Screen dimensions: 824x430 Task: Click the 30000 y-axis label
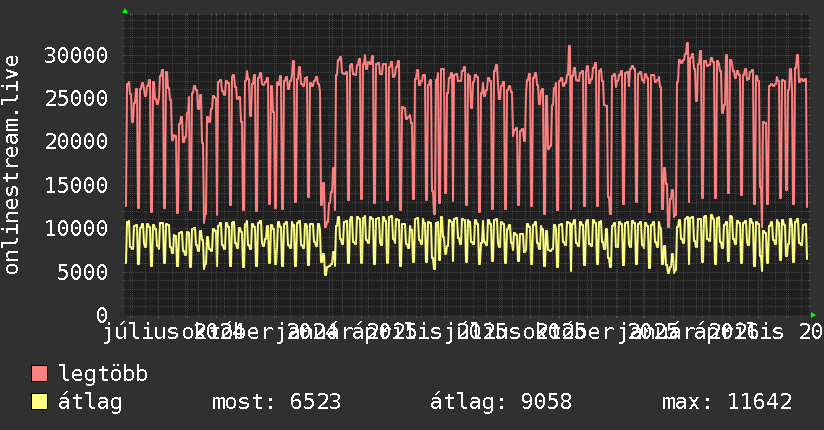tap(76, 55)
